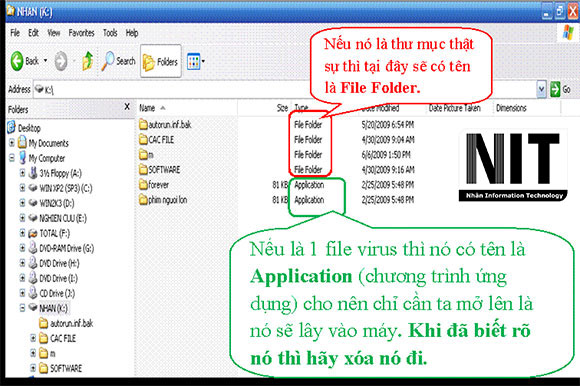Collapse the My Computer tree node
Screen dimensions: 580x386
(12, 158)
